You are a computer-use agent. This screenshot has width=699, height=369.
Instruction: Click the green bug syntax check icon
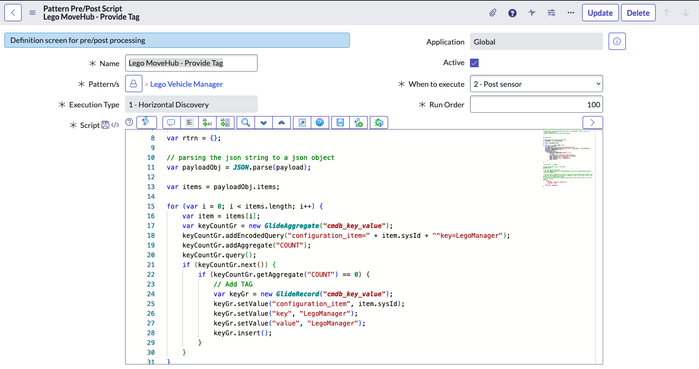tap(379, 123)
